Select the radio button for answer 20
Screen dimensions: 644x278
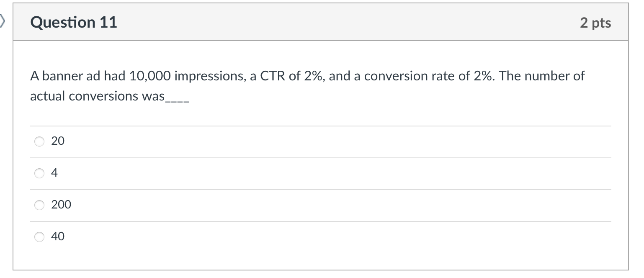39,142
